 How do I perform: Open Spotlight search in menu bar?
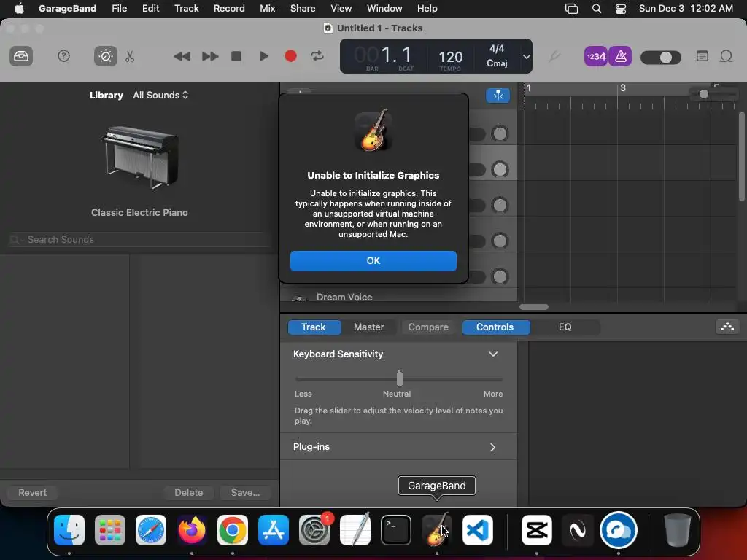pos(597,8)
